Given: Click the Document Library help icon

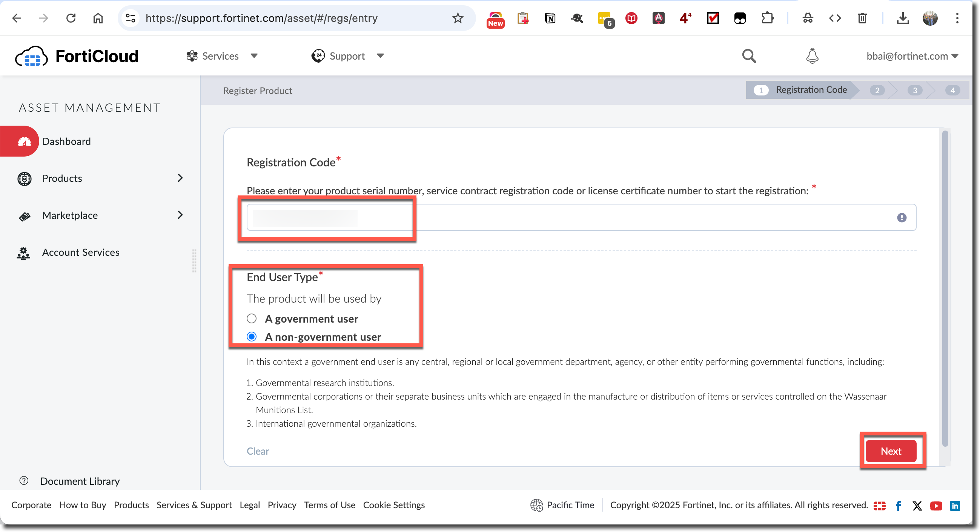Looking at the screenshot, I should pos(24,481).
